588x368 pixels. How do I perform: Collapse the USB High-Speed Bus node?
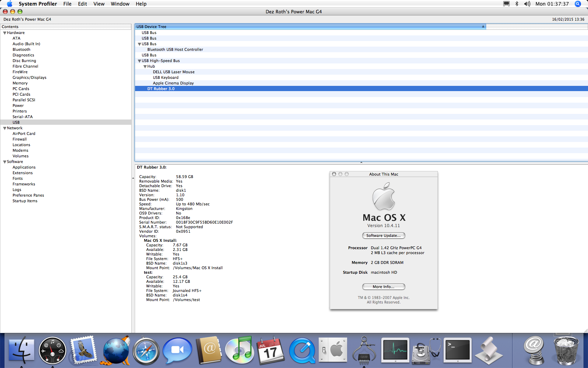point(139,61)
